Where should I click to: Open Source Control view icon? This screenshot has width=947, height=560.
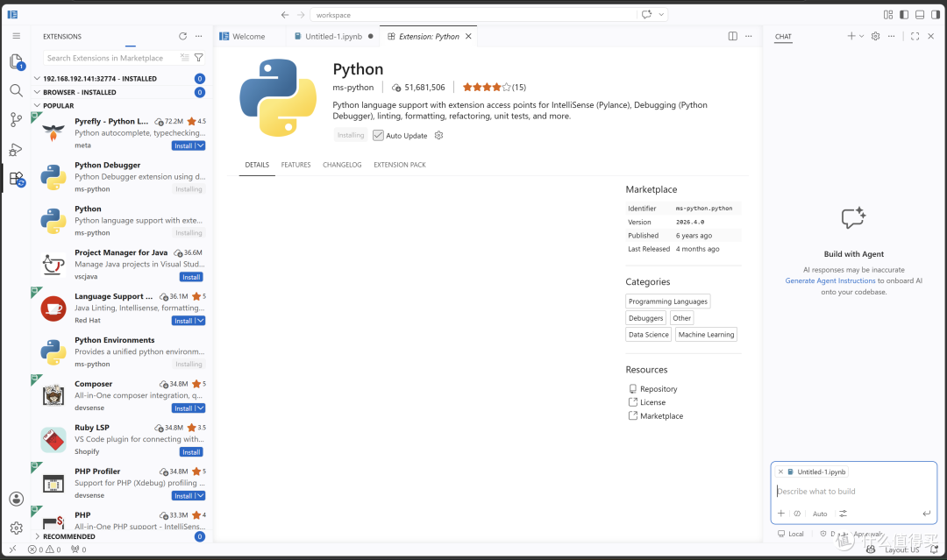click(17, 119)
